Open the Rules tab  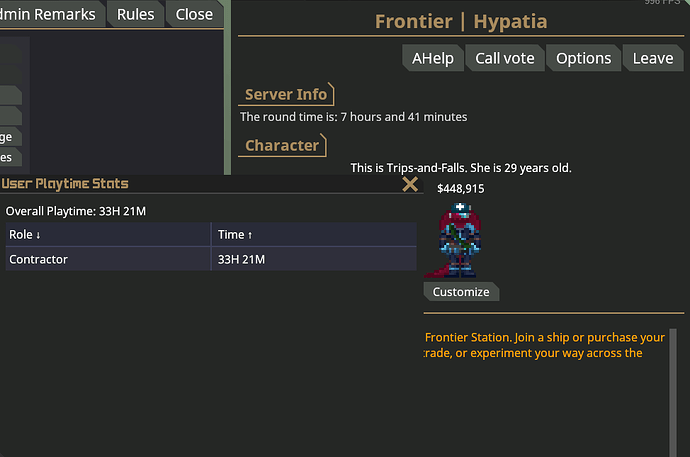click(x=136, y=14)
